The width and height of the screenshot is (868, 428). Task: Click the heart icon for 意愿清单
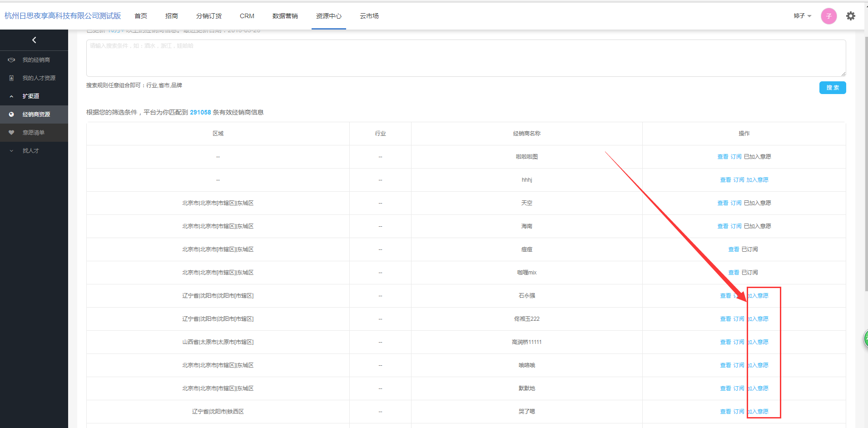tap(11, 133)
